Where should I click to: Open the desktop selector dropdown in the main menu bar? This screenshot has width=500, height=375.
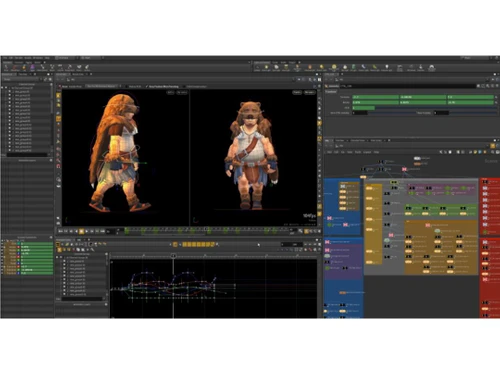coord(66,58)
